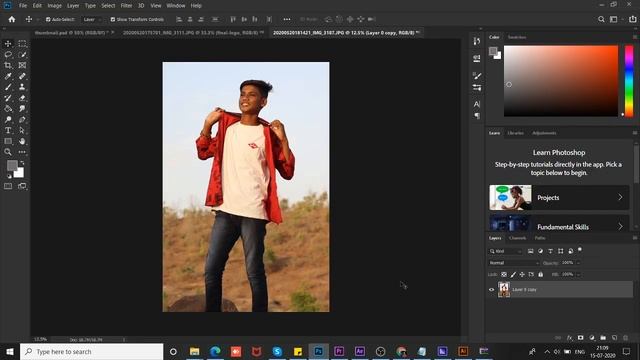The height and width of the screenshot is (360, 640).
Task: Delete the layer using trash icon
Action: (625, 338)
